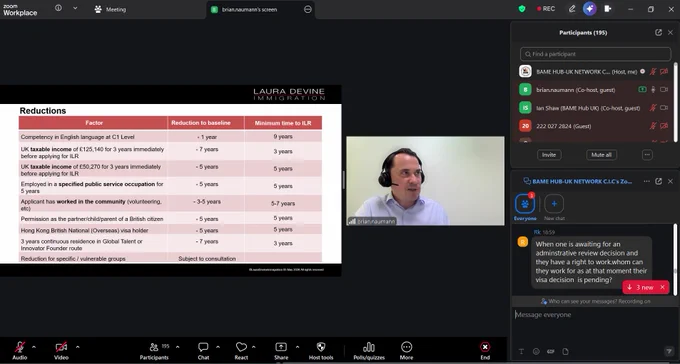Close the chat panel

tap(670, 181)
